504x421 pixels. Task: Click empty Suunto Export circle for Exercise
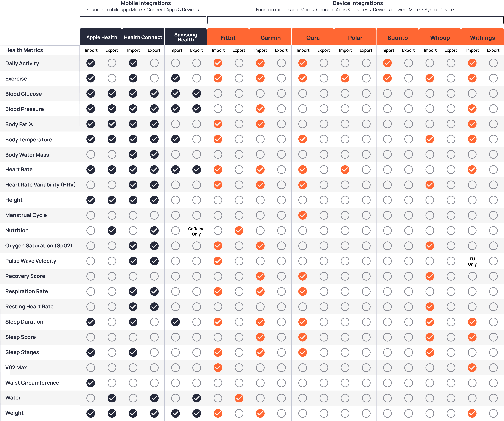coord(409,78)
